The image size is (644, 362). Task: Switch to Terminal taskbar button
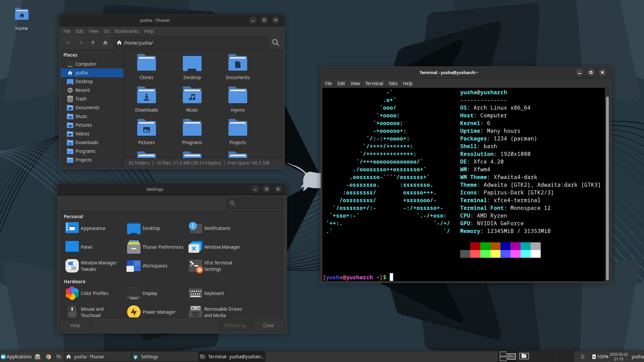[x=232, y=357]
